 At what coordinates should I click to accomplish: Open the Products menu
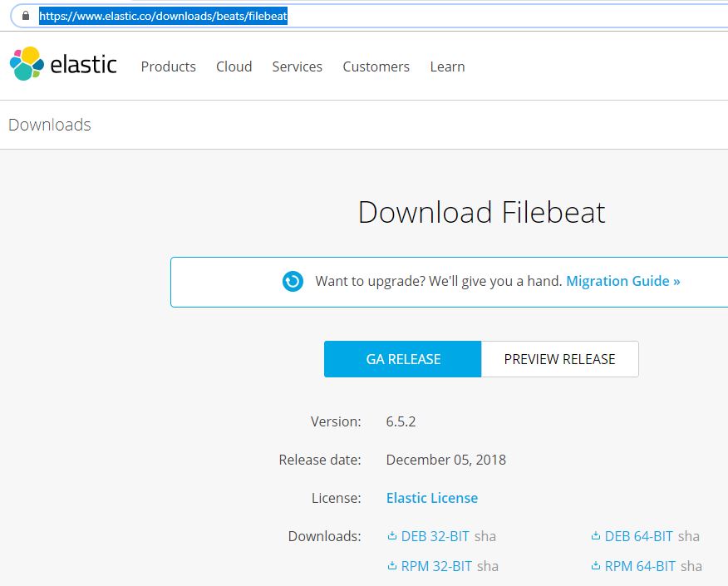[169, 66]
